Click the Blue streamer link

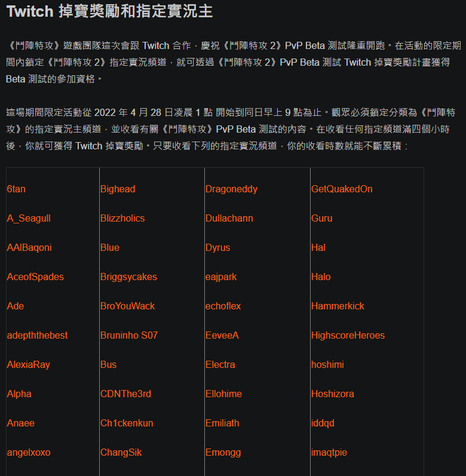[x=109, y=247]
